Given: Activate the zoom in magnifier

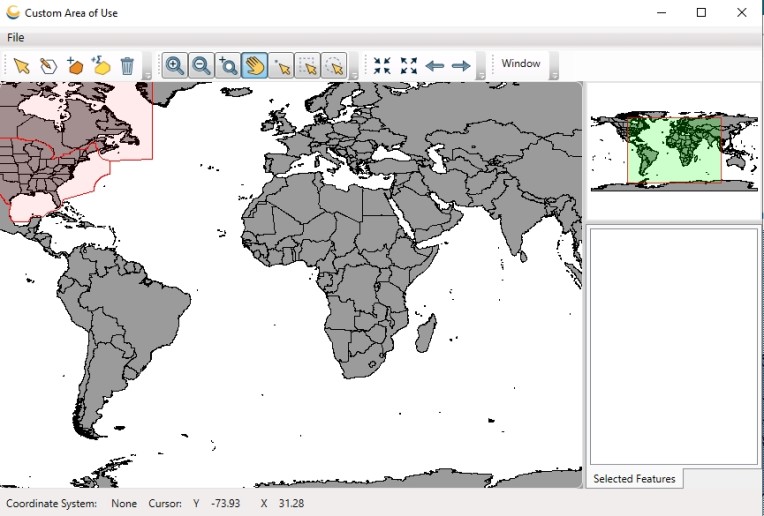Looking at the screenshot, I should [x=175, y=66].
